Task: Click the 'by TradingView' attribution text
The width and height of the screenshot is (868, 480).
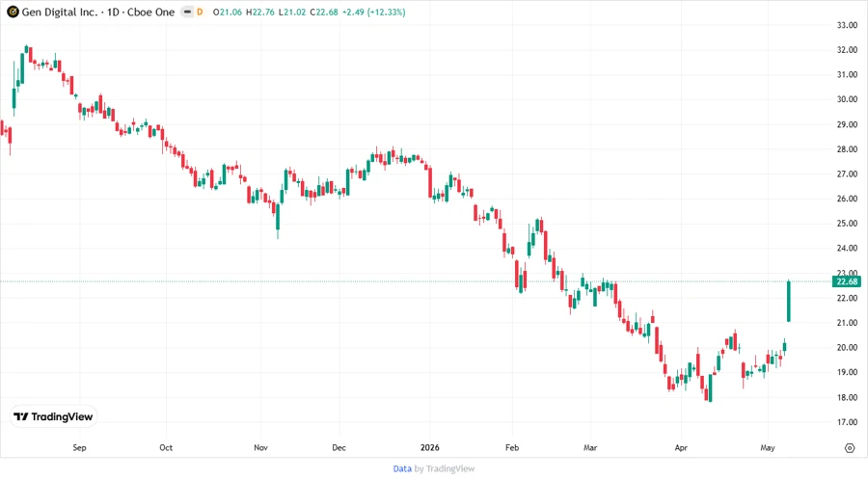Action: (445, 468)
